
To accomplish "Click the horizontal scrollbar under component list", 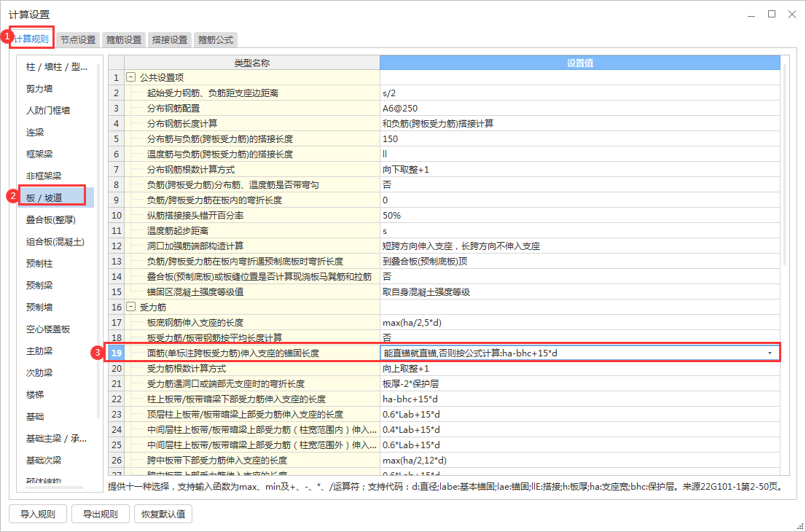I will pos(53,487).
